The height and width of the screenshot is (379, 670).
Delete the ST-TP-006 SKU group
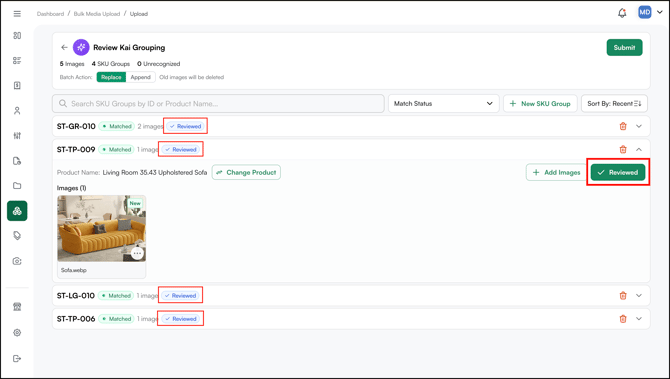pos(623,318)
